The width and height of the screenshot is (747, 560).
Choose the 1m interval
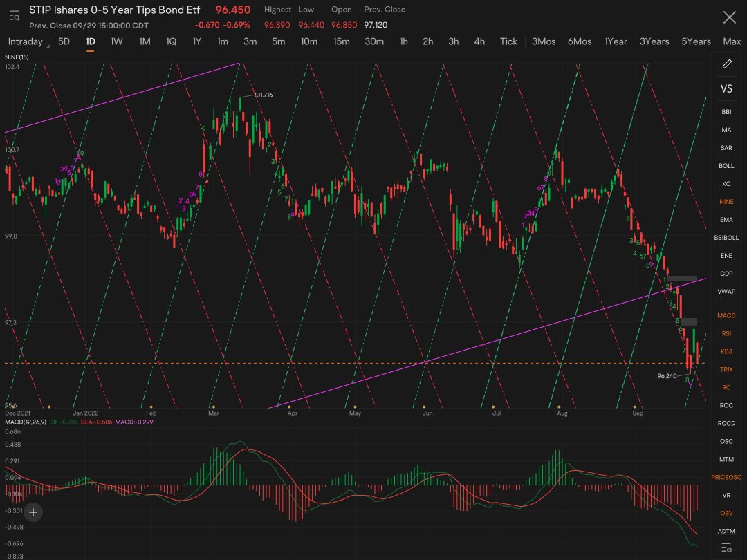click(x=223, y=41)
